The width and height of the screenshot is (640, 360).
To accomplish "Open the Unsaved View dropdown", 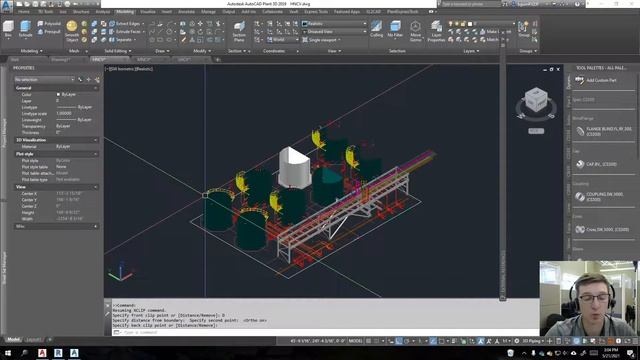I will click(x=334, y=31).
